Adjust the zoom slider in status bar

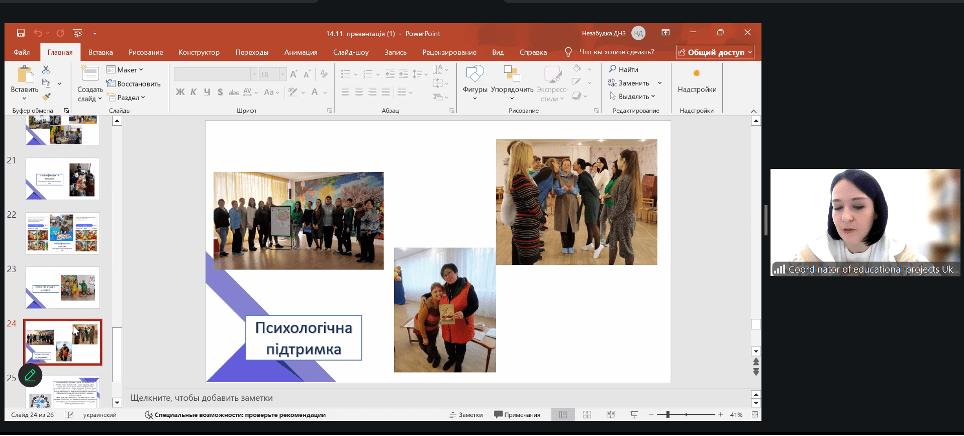point(668,414)
